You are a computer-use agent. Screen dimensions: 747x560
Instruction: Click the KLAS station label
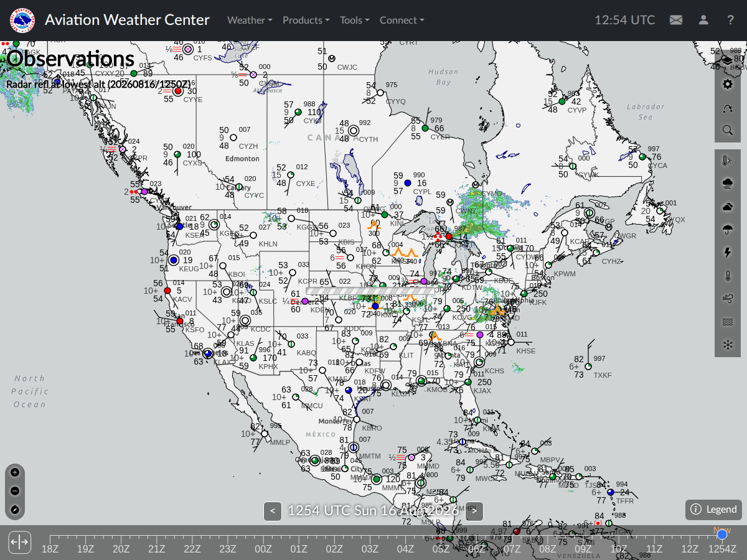coord(245,343)
